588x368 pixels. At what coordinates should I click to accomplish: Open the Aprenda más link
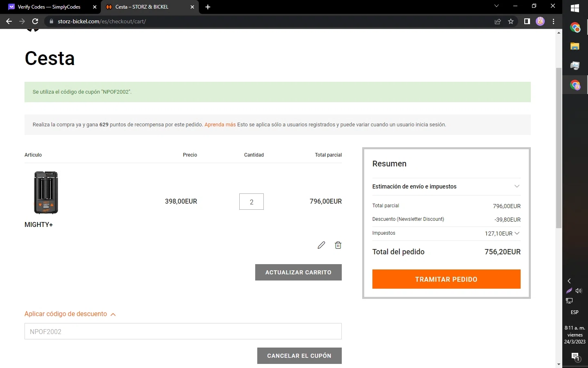(220, 125)
